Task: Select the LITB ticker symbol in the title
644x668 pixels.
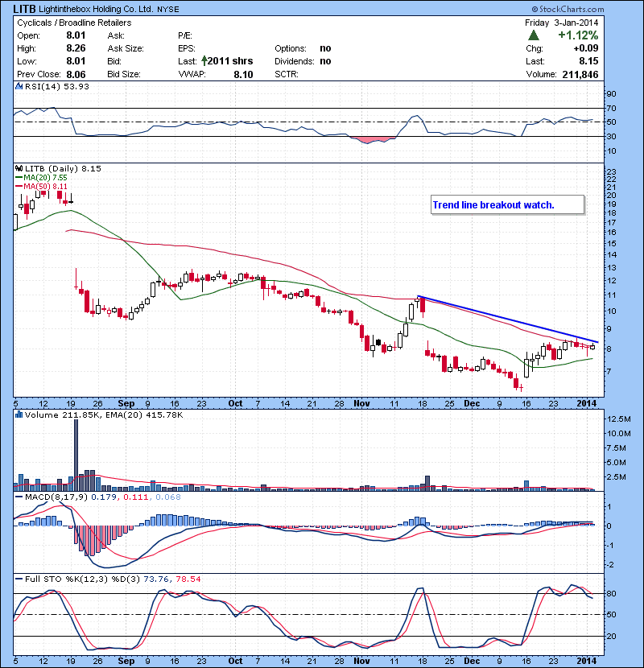Action: (x=24, y=9)
